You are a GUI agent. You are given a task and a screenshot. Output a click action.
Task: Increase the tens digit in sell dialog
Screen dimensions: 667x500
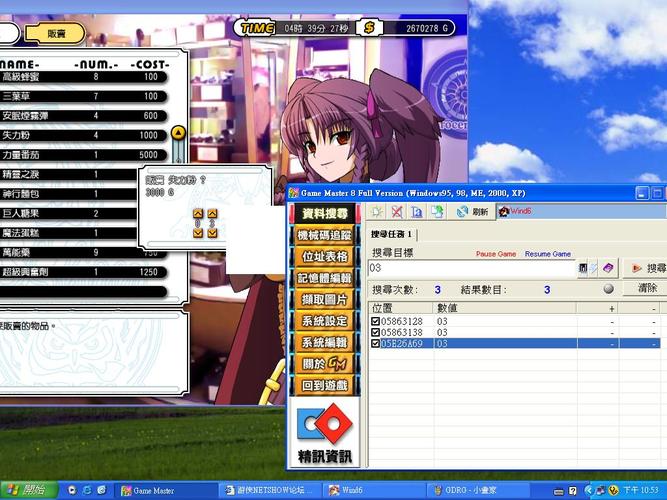tap(198, 214)
